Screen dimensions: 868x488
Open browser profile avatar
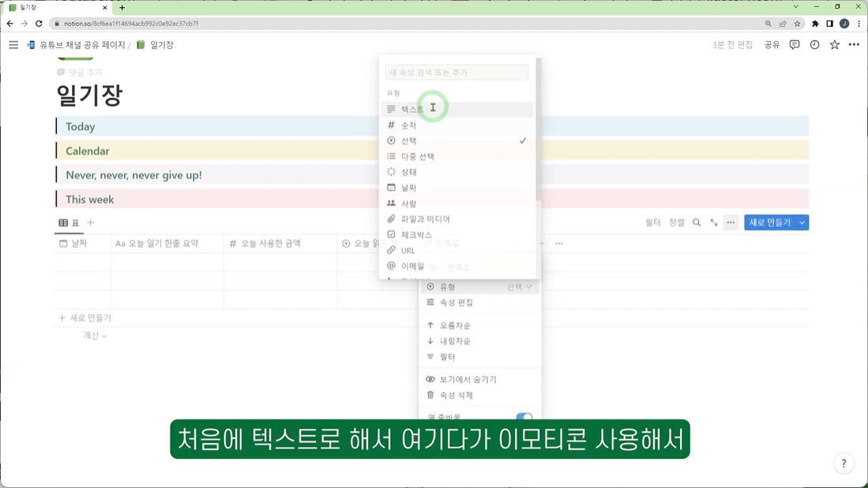pos(844,24)
